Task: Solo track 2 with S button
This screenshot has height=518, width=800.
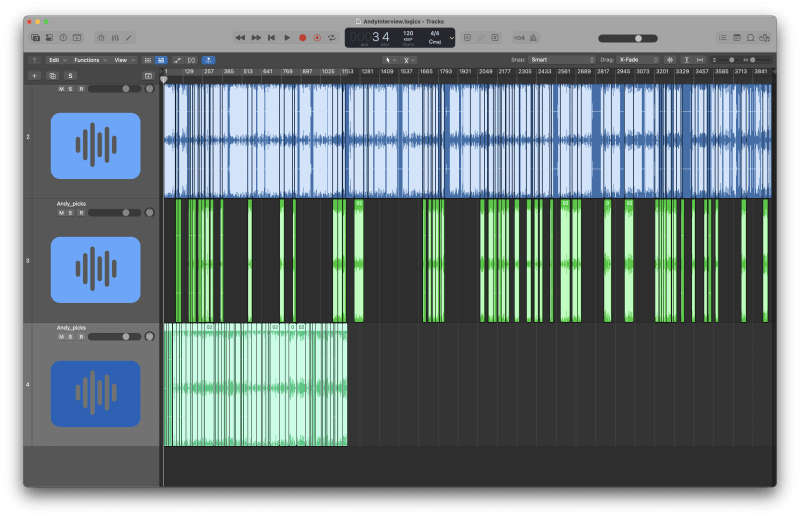Action: (x=70, y=89)
